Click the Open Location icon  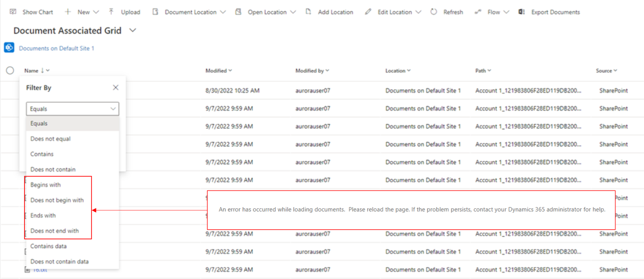238,12
